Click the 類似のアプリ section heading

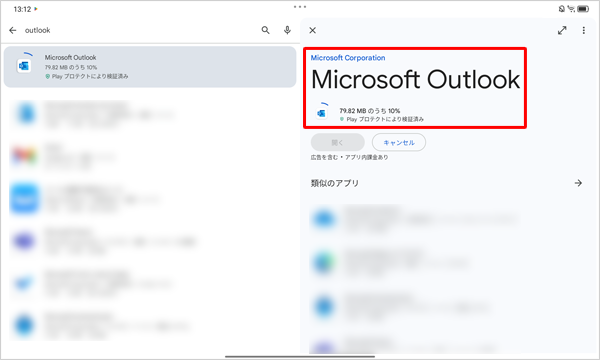(x=334, y=183)
